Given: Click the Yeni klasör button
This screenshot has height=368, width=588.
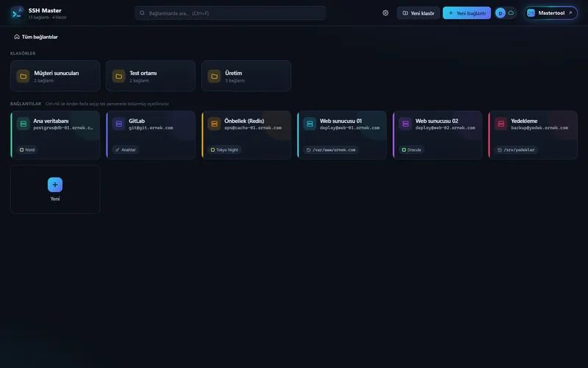Looking at the screenshot, I should 418,13.
